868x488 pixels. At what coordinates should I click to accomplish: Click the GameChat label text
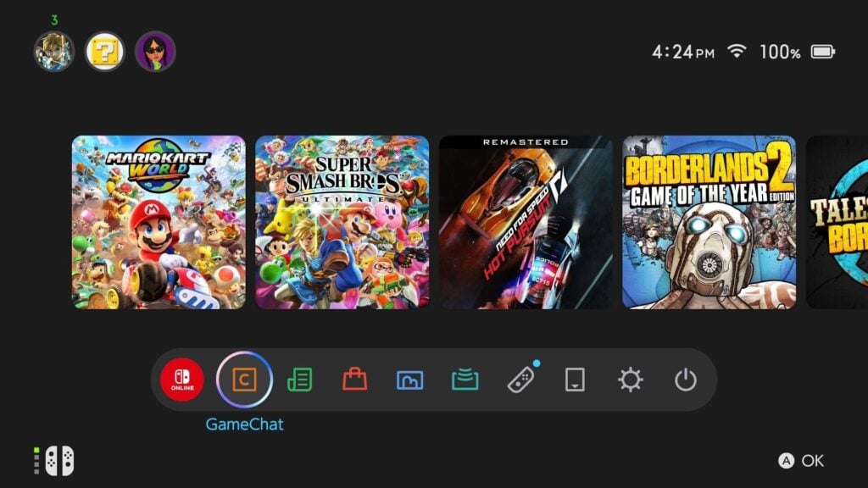(244, 424)
